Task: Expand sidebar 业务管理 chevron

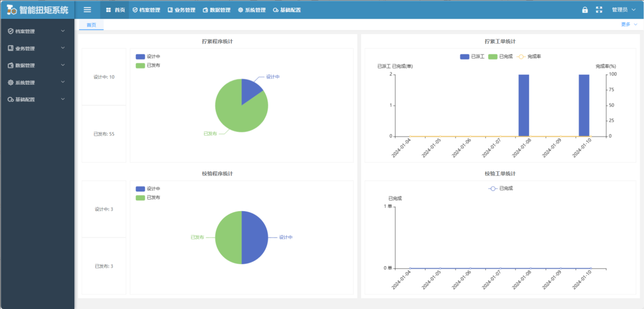Action: coord(63,48)
